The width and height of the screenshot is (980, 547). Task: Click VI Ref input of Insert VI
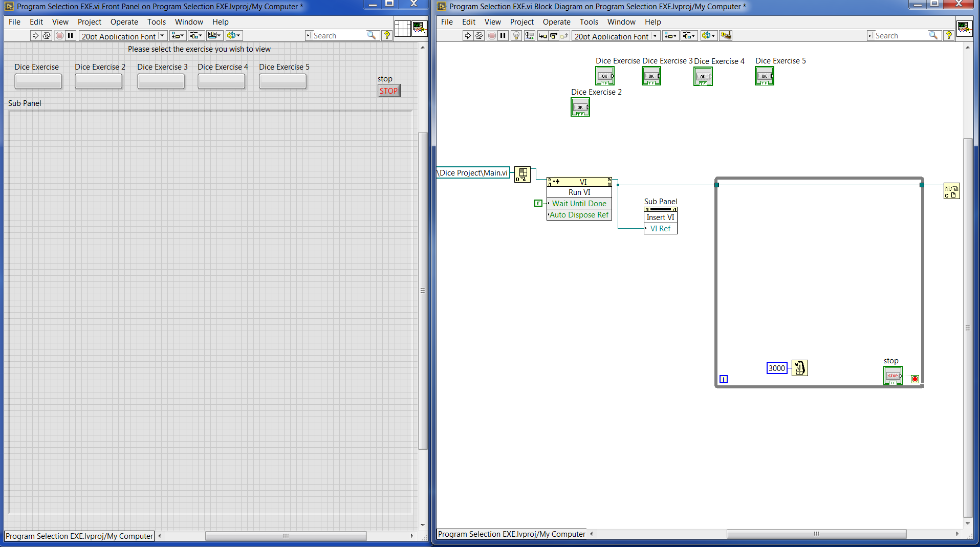click(661, 229)
